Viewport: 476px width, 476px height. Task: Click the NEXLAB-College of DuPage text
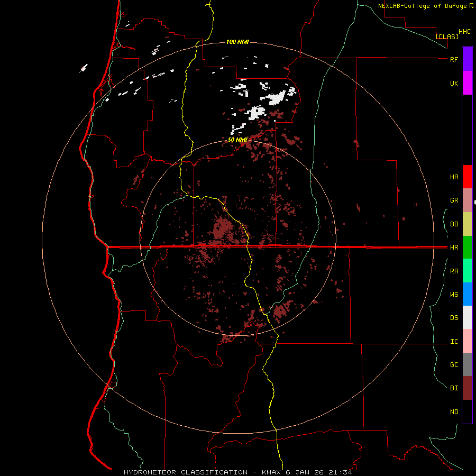(x=423, y=6)
